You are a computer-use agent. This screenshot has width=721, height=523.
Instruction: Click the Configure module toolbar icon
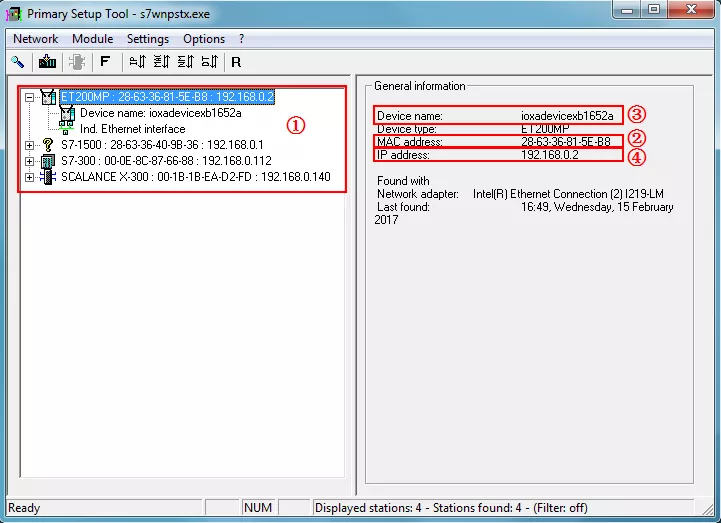pos(47,62)
